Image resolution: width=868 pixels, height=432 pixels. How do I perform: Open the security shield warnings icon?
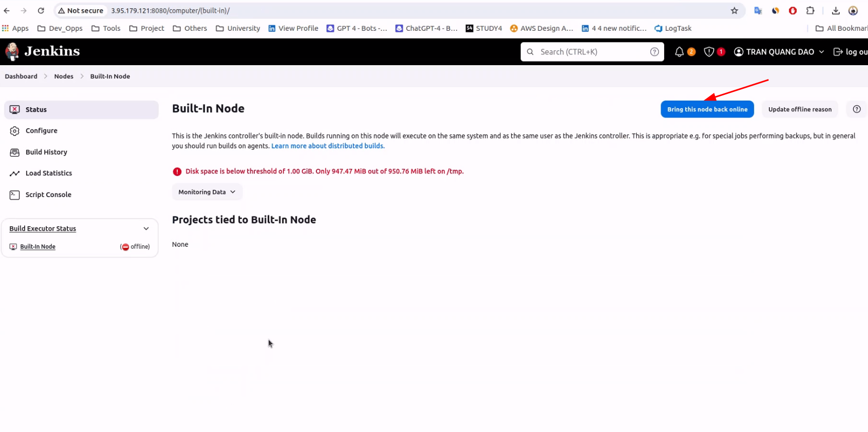point(709,52)
